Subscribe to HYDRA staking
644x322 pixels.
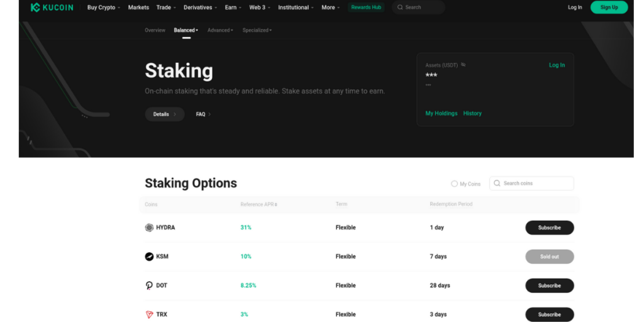550,228
